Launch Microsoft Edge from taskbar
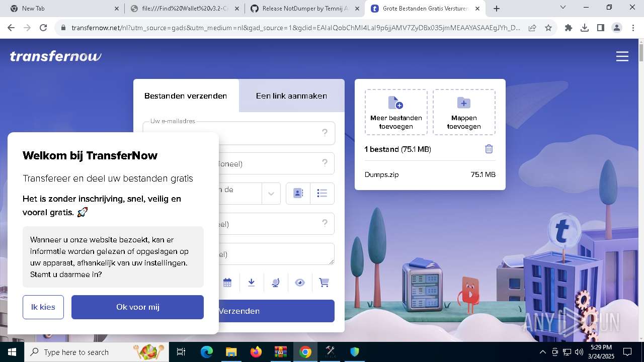The image size is (644, 362). (207, 352)
